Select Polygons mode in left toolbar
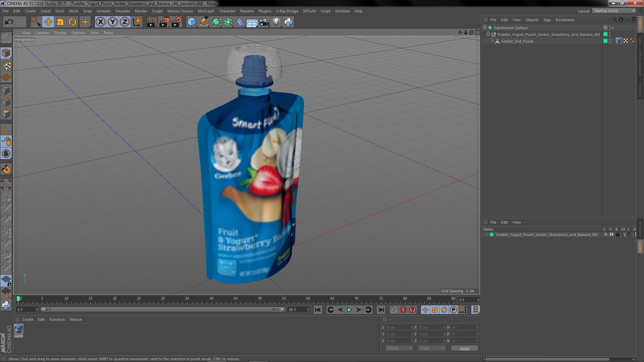644x362 pixels. click(x=6, y=114)
